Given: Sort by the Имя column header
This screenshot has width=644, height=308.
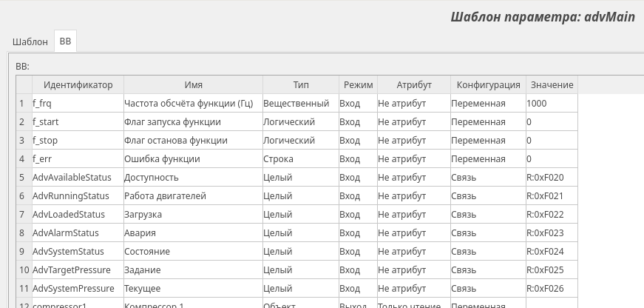Looking at the screenshot, I should coord(193,85).
